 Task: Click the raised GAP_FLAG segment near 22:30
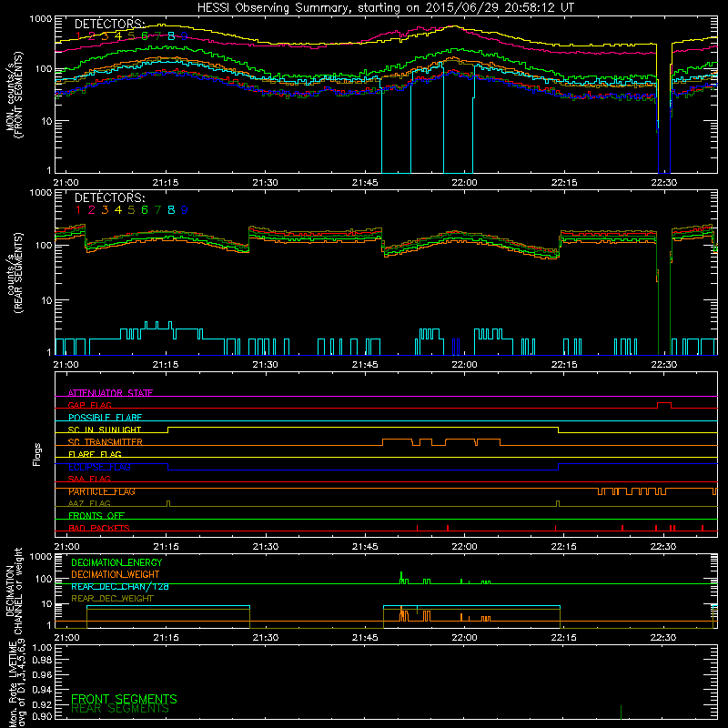coord(664,403)
